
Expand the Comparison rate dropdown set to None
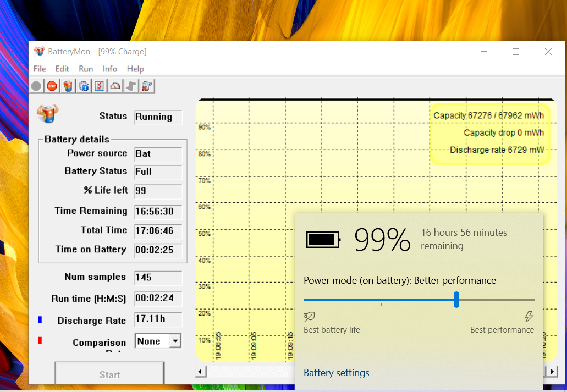click(x=175, y=341)
